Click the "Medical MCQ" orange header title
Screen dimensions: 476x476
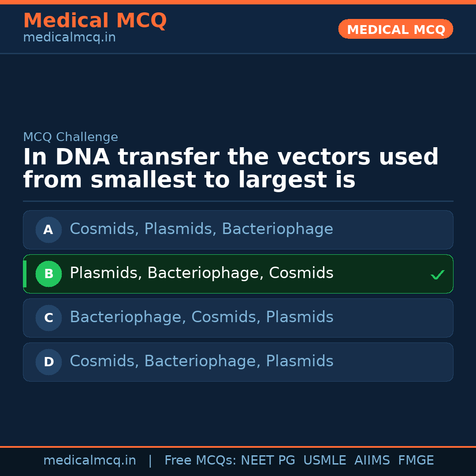95,21
